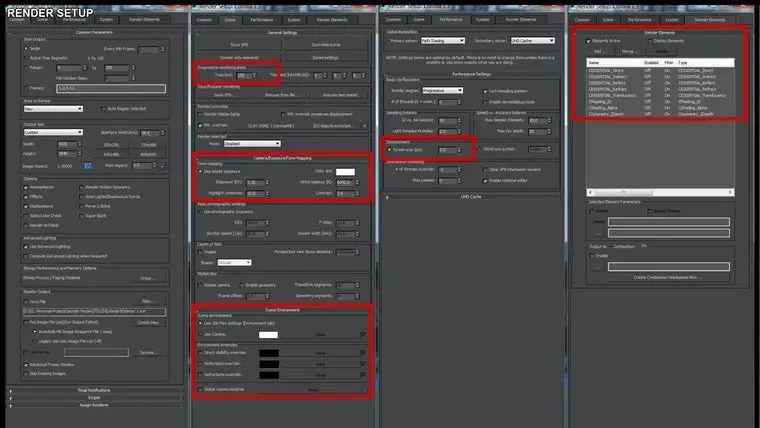Toggle the Displacement checkbox in Options

pos(26,206)
